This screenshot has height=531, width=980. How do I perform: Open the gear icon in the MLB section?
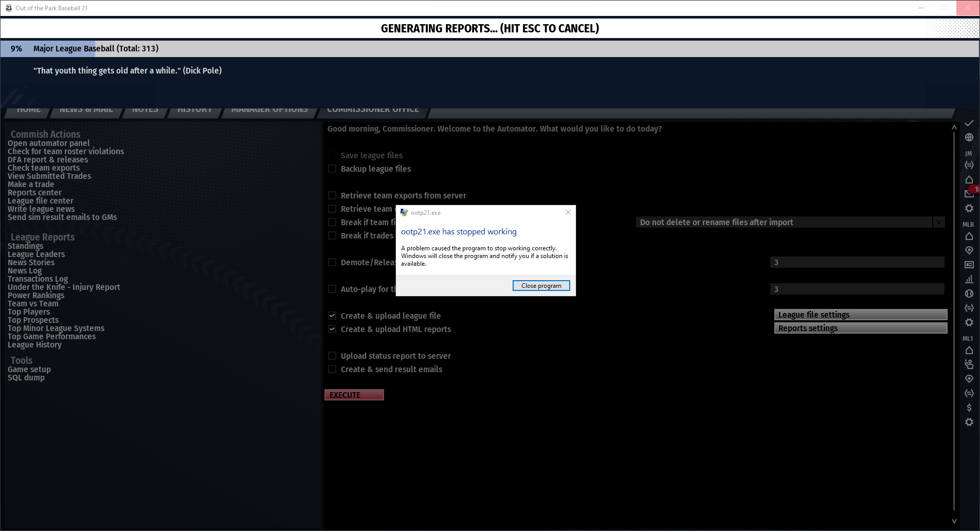pos(969,322)
